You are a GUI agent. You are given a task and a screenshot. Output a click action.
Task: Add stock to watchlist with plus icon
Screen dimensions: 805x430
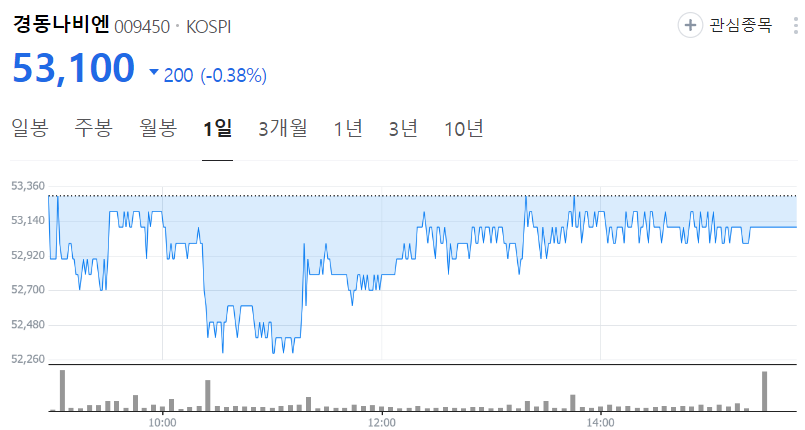(x=690, y=25)
